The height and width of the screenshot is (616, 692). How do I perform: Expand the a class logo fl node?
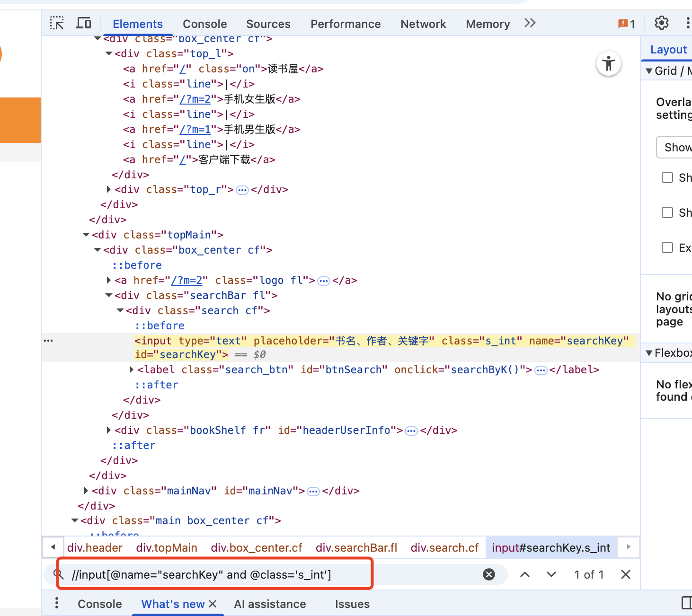click(109, 280)
